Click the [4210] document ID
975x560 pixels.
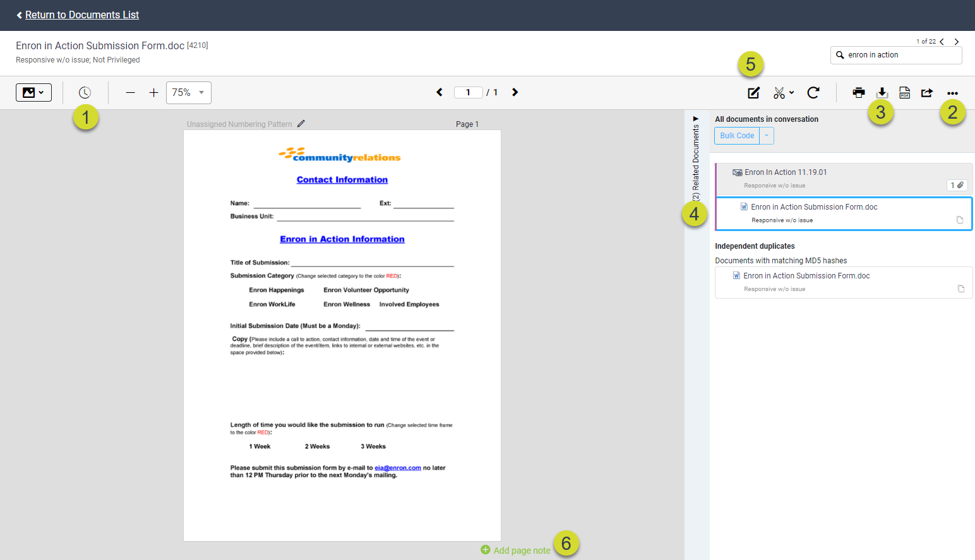(x=198, y=45)
